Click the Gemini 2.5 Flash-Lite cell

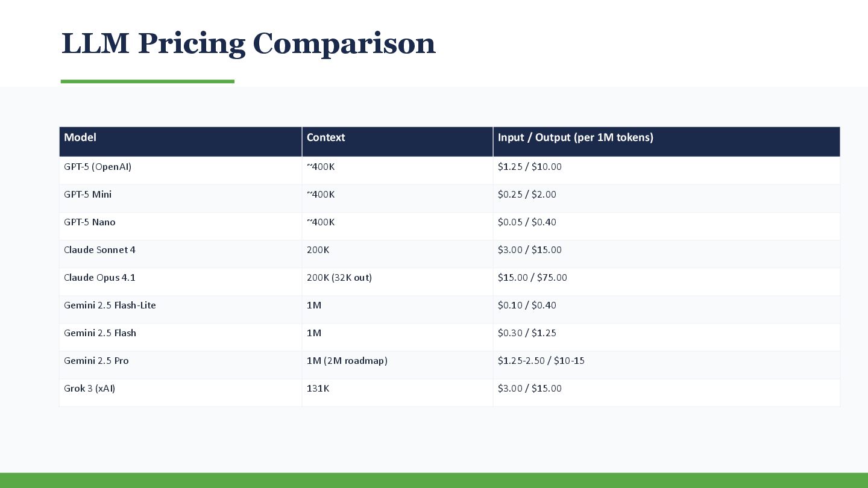pos(181,309)
